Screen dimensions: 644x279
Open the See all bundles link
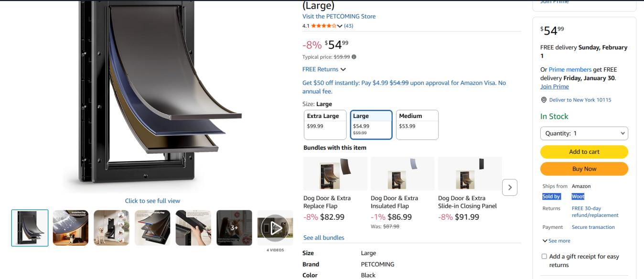[323, 237]
